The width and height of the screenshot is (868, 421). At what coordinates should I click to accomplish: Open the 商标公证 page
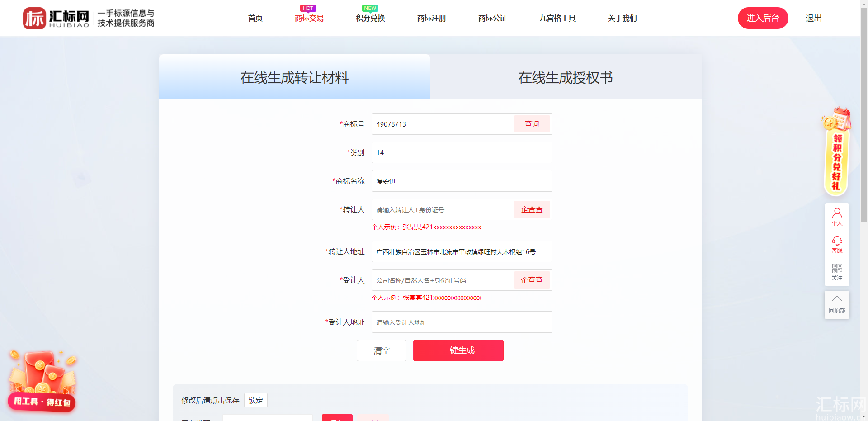(x=493, y=18)
